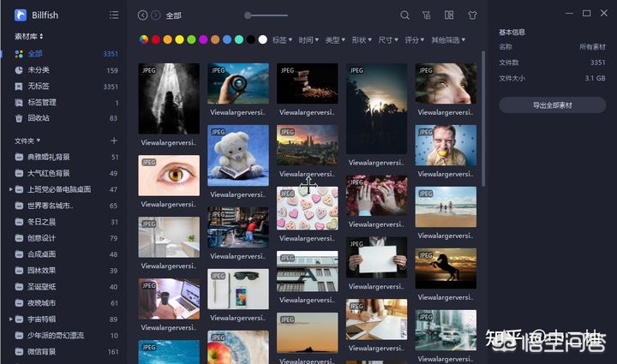617x364 pixels.
Task: Toggle the sidebar list menu icon
Action: (x=114, y=15)
